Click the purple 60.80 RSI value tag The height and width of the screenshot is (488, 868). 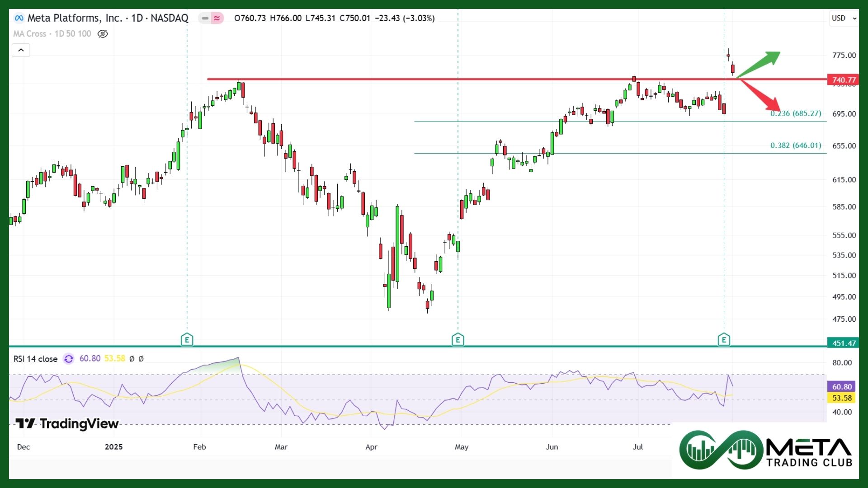pyautogui.click(x=842, y=387)
